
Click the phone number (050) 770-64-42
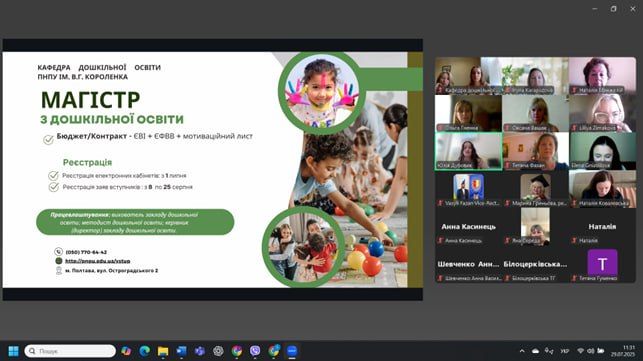[86, 252]
